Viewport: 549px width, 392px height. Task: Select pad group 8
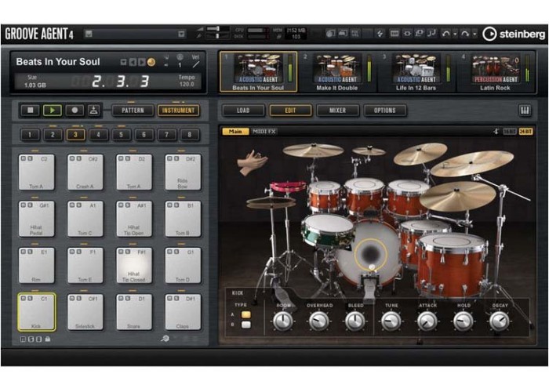coord(190,135)
